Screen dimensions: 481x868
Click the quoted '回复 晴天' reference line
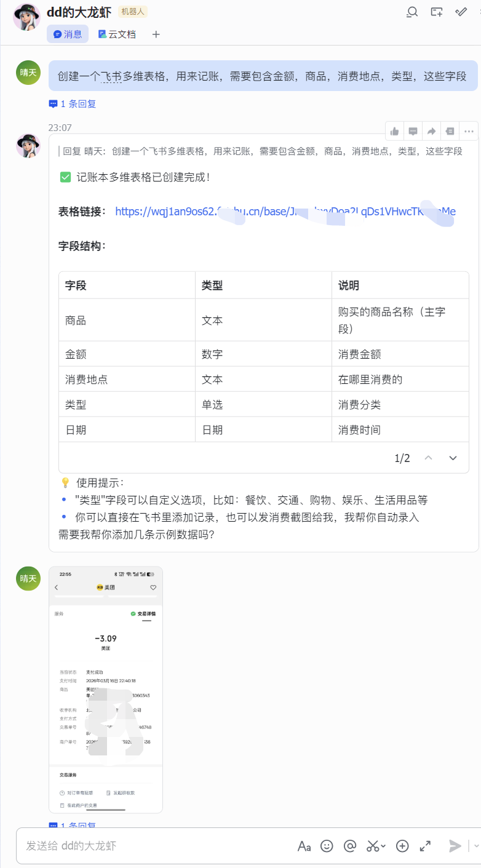coord(260,151)
